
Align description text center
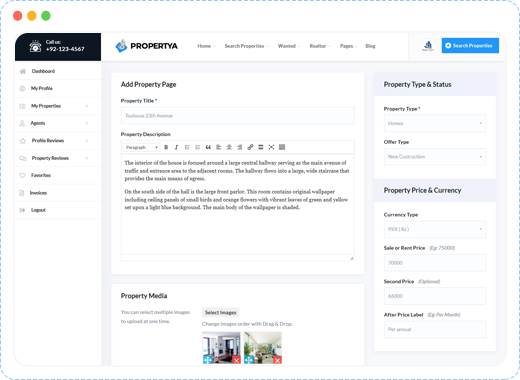229,147
